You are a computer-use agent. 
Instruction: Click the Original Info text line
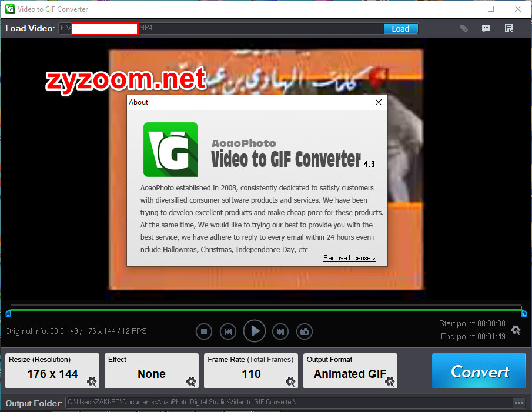point(76,331)
